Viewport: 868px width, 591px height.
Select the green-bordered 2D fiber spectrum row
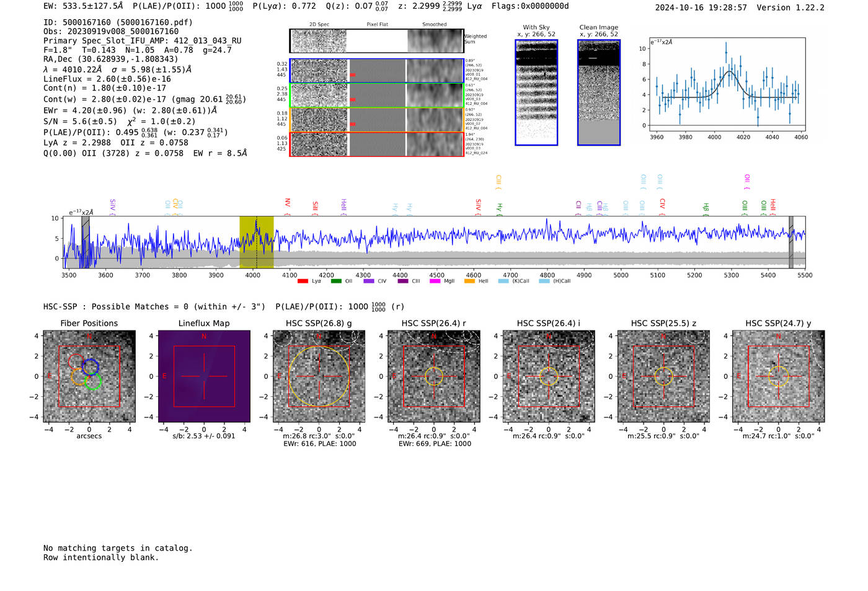(x=377, y=96)
